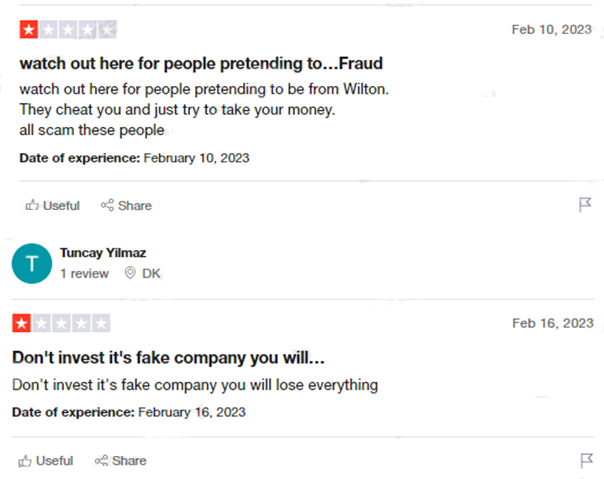This screenshot has width=604, height=479.
Task: Open the 'Don't invest it's fake company' title
Action: tap(168, 358)
